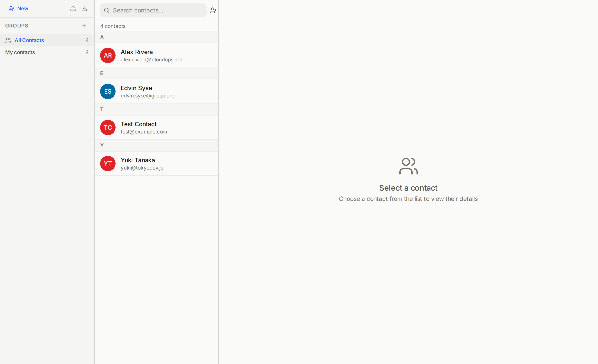Click the add-contact icon beside search
Screen dimensions: 598x364
click(213, 11)
